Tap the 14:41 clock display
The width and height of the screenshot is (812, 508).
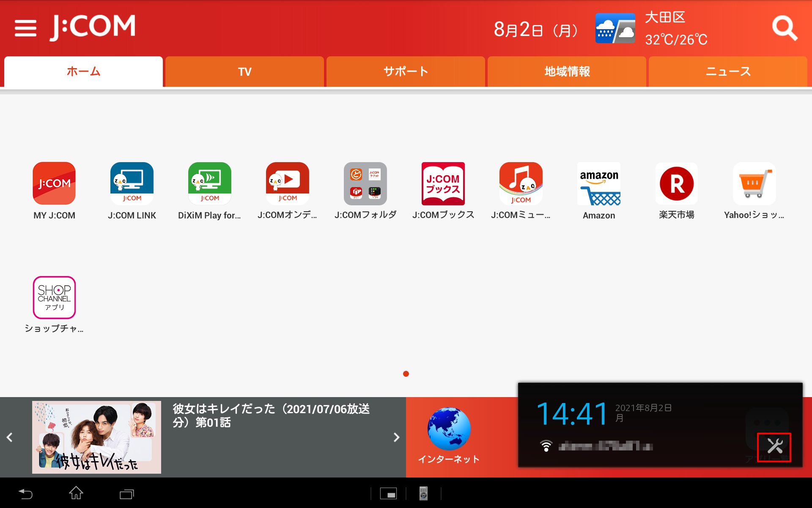tap(572, 414)
